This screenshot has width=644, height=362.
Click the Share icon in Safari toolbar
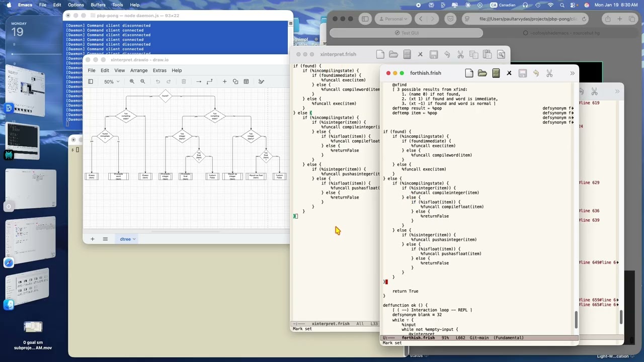tap(608, 19)
